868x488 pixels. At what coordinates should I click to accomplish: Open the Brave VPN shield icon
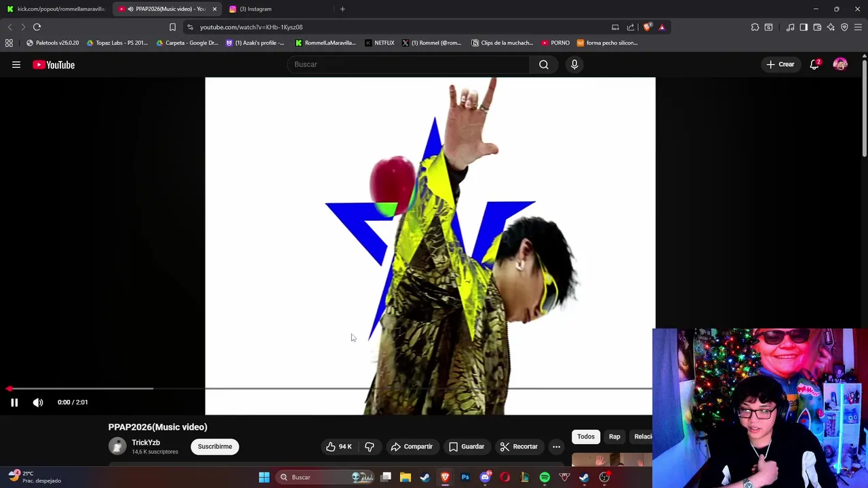844,27
